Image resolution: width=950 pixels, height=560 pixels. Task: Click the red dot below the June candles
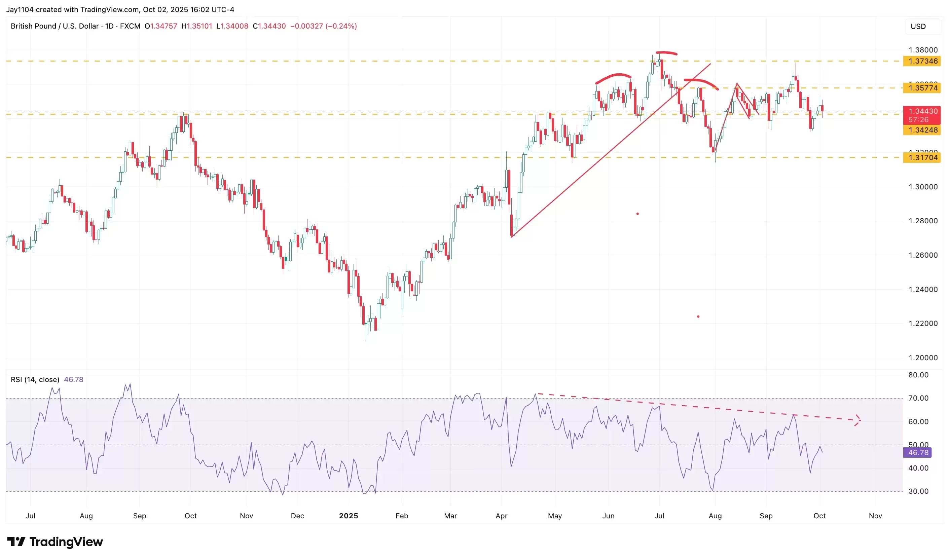click(x=637, y=214)
